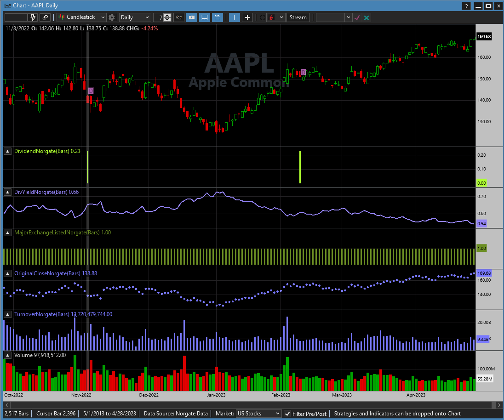The image size is (504, 420).
Task: Collapse the MajorExchangeListedNorgate pane
Action: click(x=7, y=233)
